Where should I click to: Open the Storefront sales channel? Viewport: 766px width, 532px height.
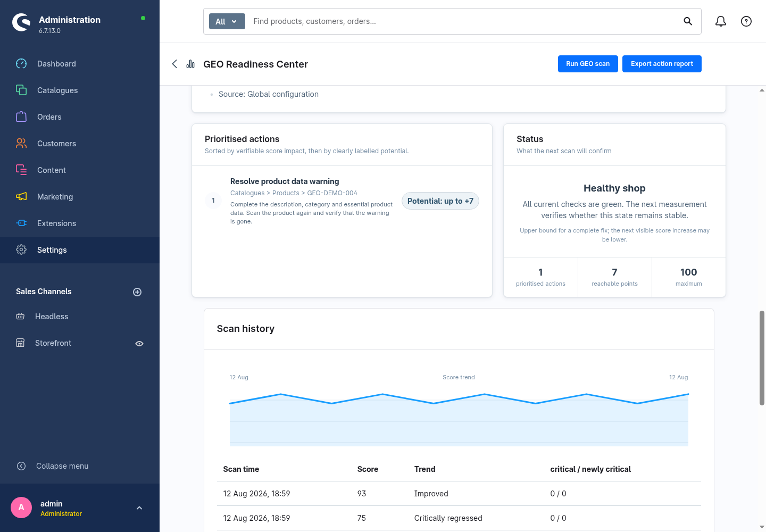click(x=53, y=343)
